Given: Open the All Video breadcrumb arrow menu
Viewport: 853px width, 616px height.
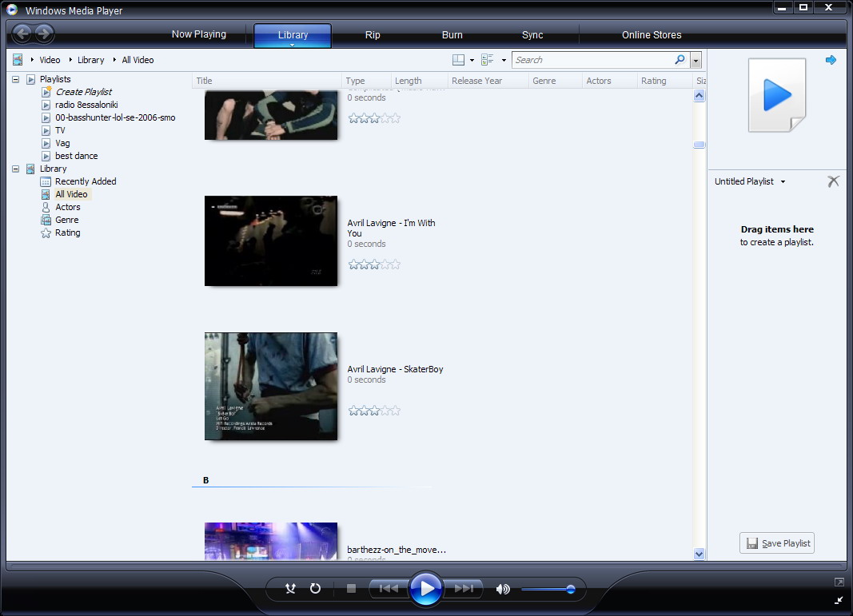Looking at the screenshot, I should coord(114,60).
